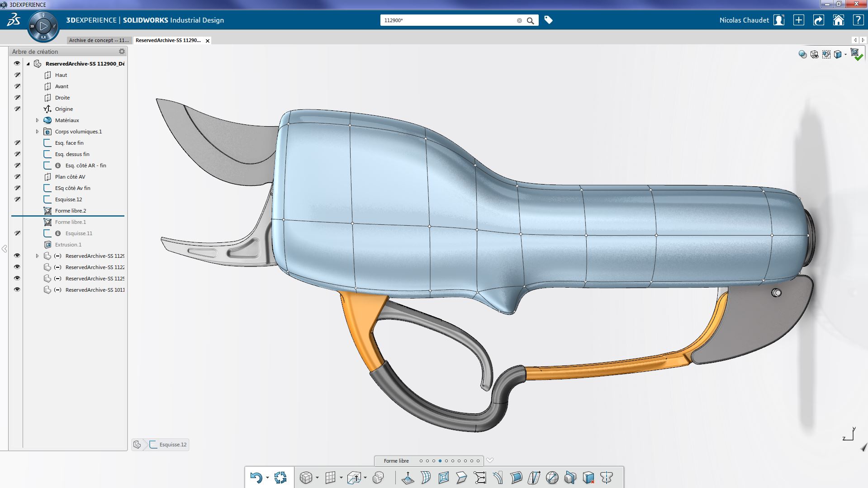Image resolution: width=868 pixels, height=488 pixels.
Task: Click the Nicolas Chaudet user name
Action: tap(744, 20)
